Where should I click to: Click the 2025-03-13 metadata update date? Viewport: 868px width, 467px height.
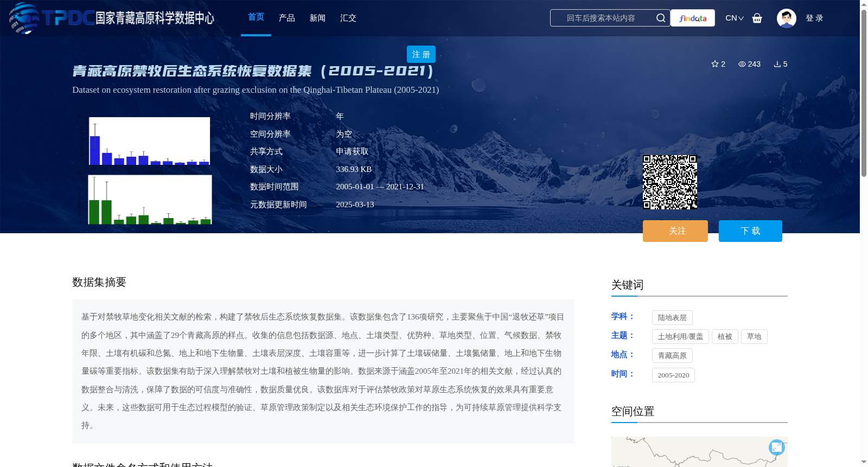tap(355, 204)
